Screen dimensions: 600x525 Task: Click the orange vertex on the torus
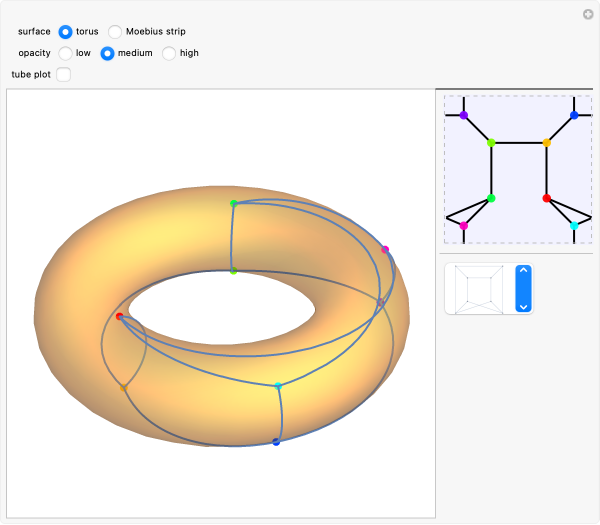click(x=124, y=388)
